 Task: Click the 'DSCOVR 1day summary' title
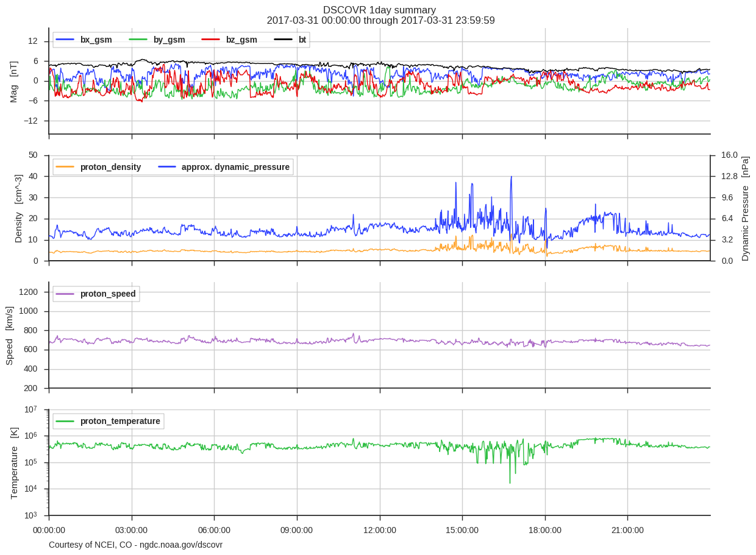click(379, 10)
